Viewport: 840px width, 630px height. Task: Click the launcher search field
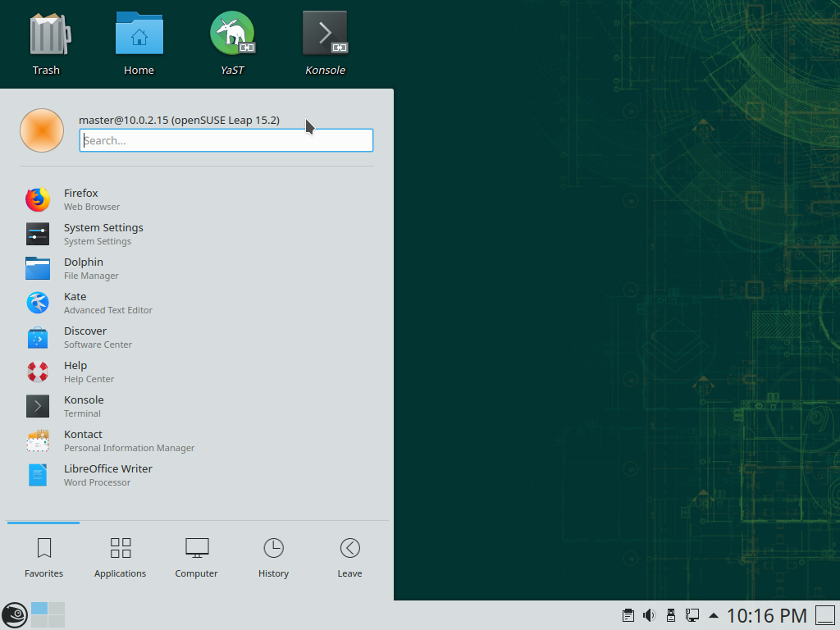tap(226, 140)
